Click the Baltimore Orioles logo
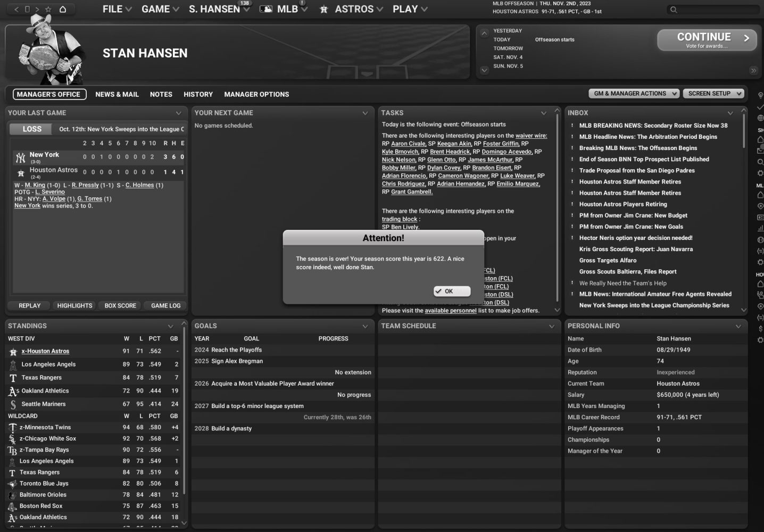The height and width of the screenshot is (532, 764). click(x=12, y=495)
